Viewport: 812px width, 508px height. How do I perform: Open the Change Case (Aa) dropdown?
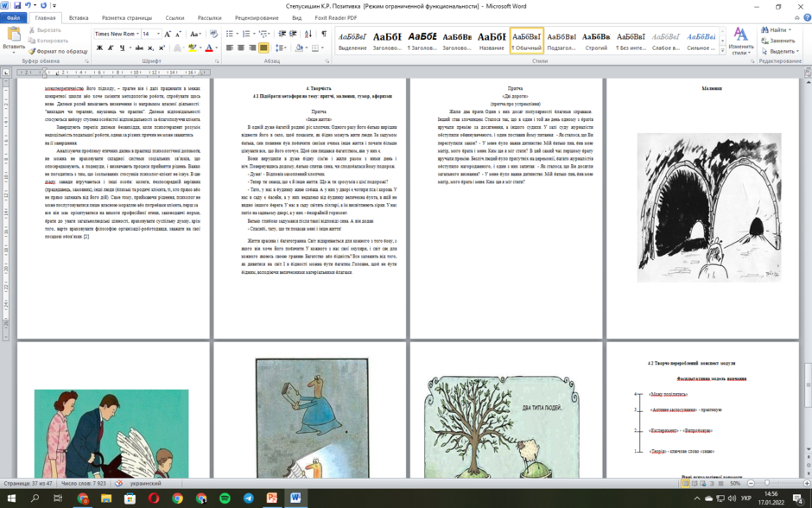tap(194, 35)
